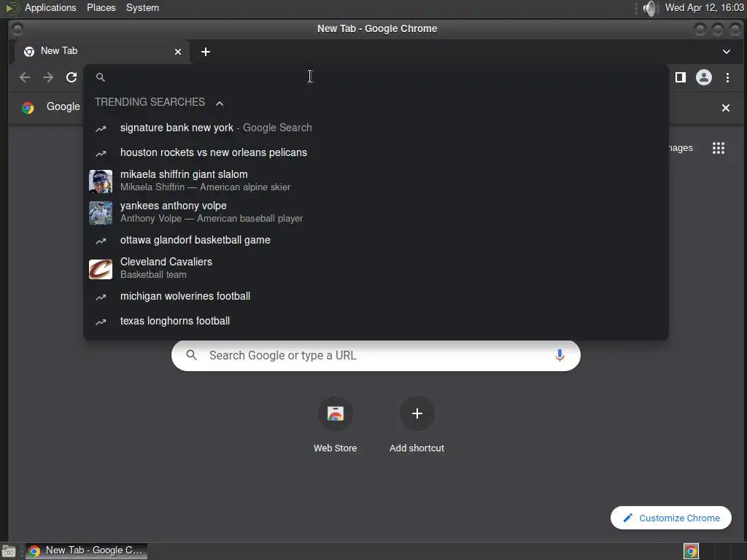
Task: Select michigan wolverines football suggestion
Action: tap(376, 296)
